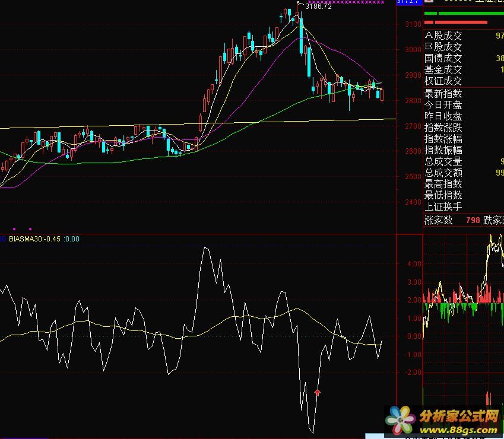Select the 国债成交 row
The image size is (504, 439).
(464, 58)
